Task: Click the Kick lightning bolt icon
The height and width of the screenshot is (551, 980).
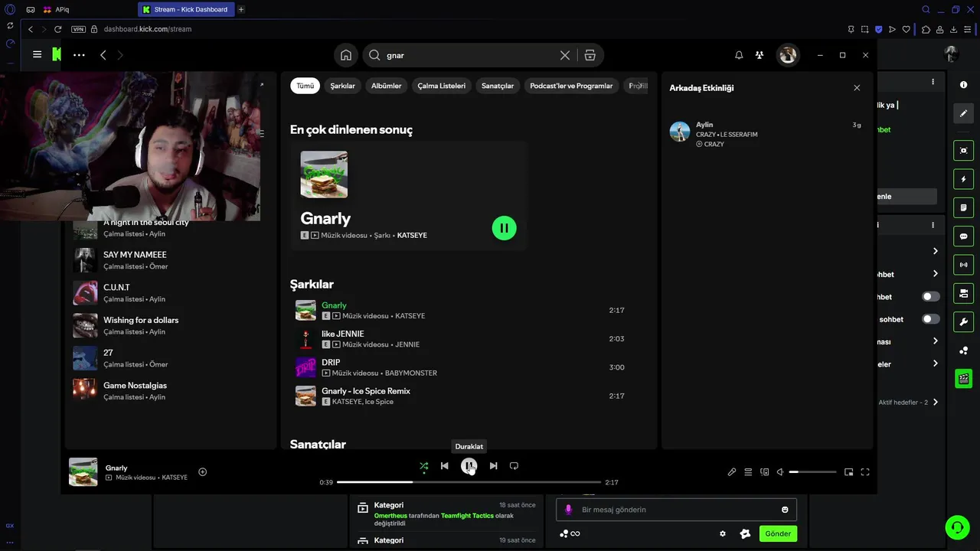Action: pyautogui.click(x=963, y=179)
